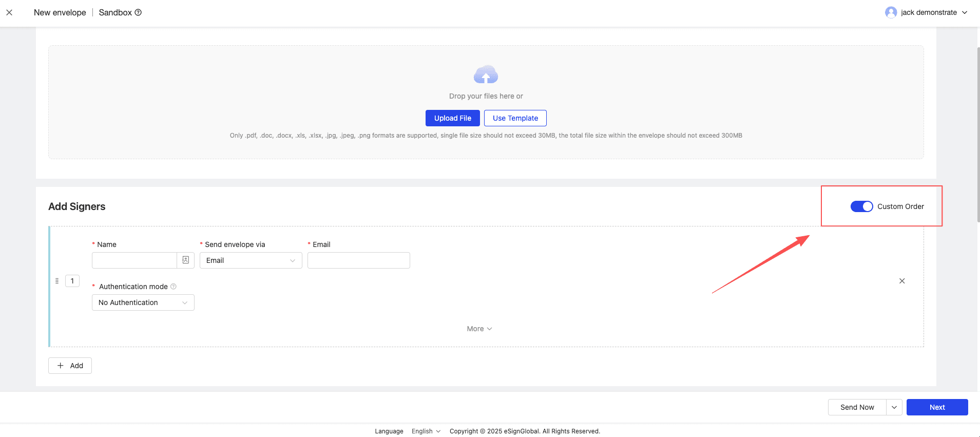Open address book icon in Name field
980x437 pixels.
[x=186, y=260]
